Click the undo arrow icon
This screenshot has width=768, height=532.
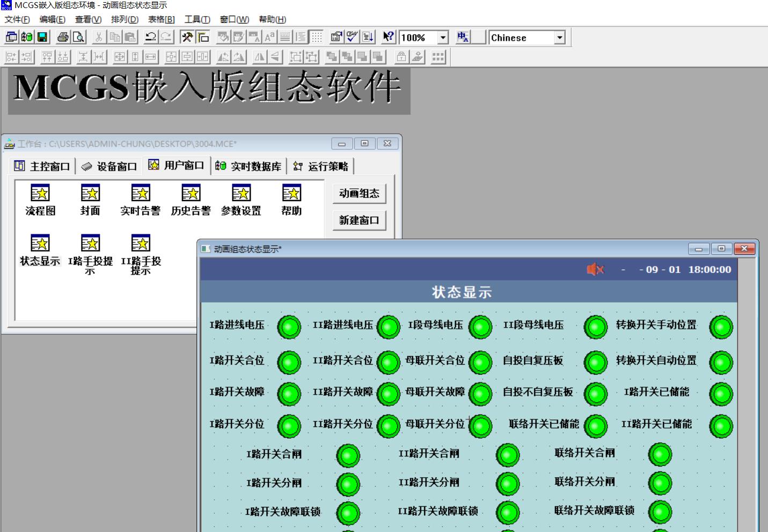[151, 37]
